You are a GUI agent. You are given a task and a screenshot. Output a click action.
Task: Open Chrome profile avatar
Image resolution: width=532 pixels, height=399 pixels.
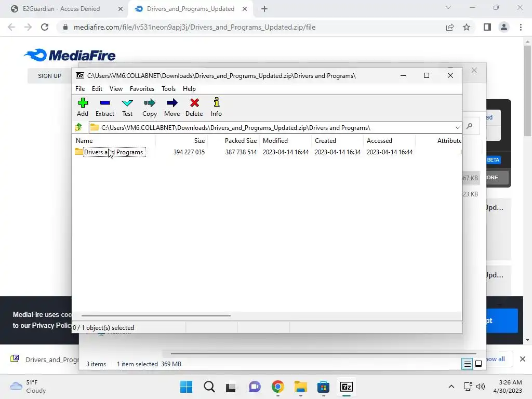tap(504, 27)
